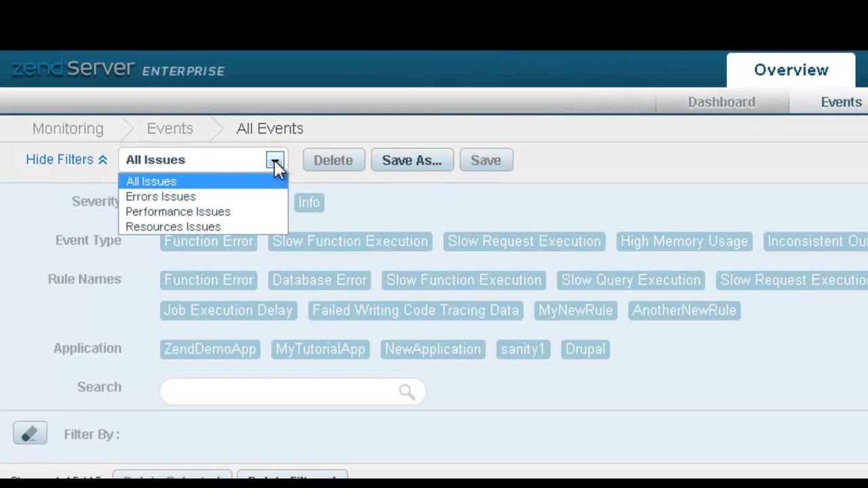Switch to the Dashboard sub-tab
The width and height of the screenshot is (868, 488).
[722, 102]
